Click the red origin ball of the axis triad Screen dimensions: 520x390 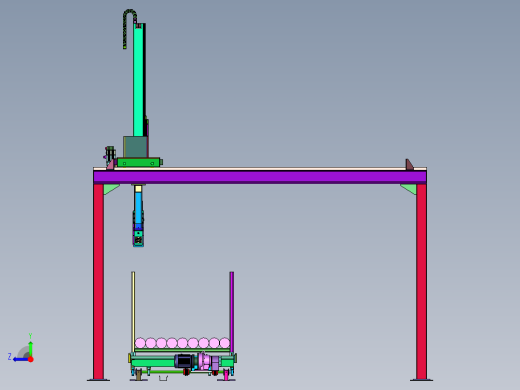tap(31, 359)
